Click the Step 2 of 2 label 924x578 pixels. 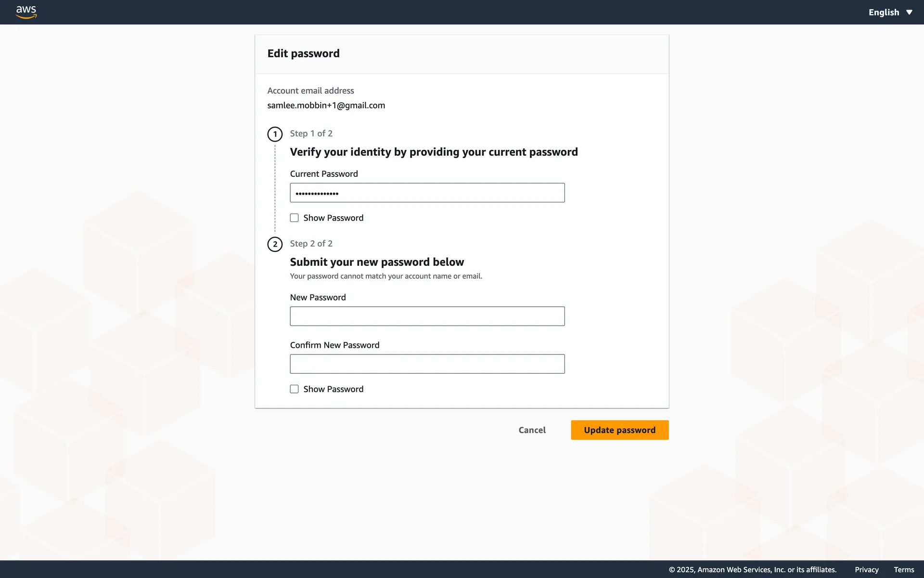(x=311, y=244)
